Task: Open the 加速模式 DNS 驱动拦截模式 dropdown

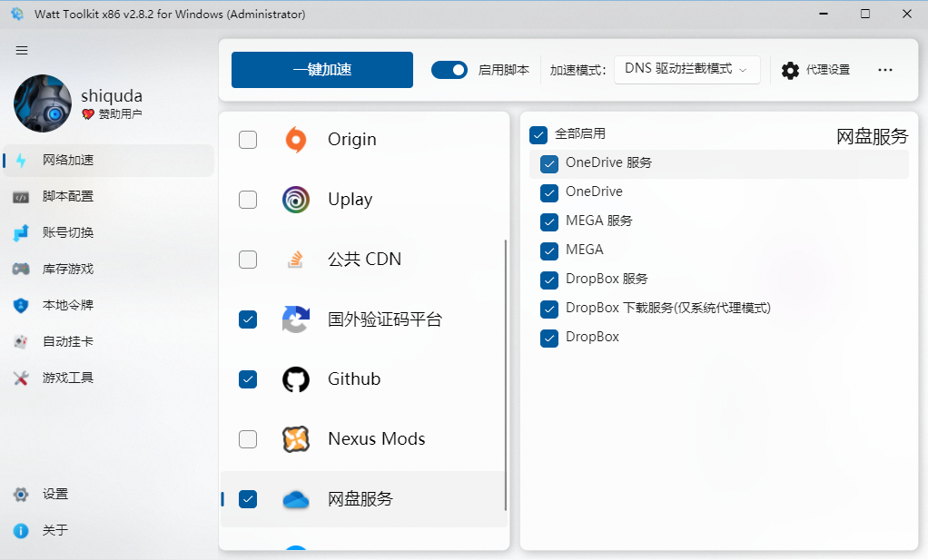Action: 687,70
